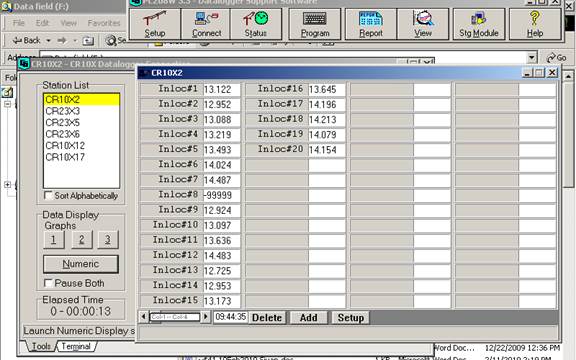Click the Add button in numeric display
576x360 pixels.
pos(309,317)
